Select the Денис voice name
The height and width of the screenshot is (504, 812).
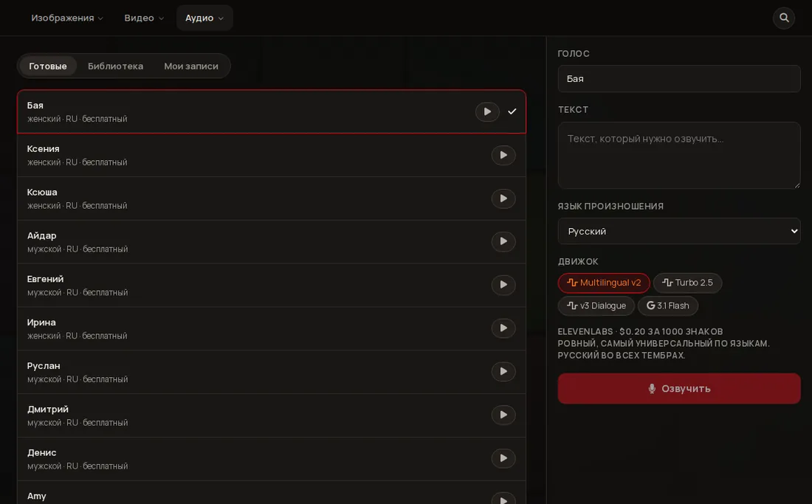(42, 453)
